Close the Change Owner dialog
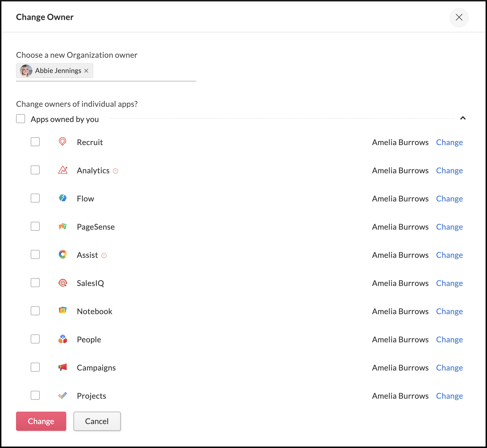487x448 pixels. [459, 17]
